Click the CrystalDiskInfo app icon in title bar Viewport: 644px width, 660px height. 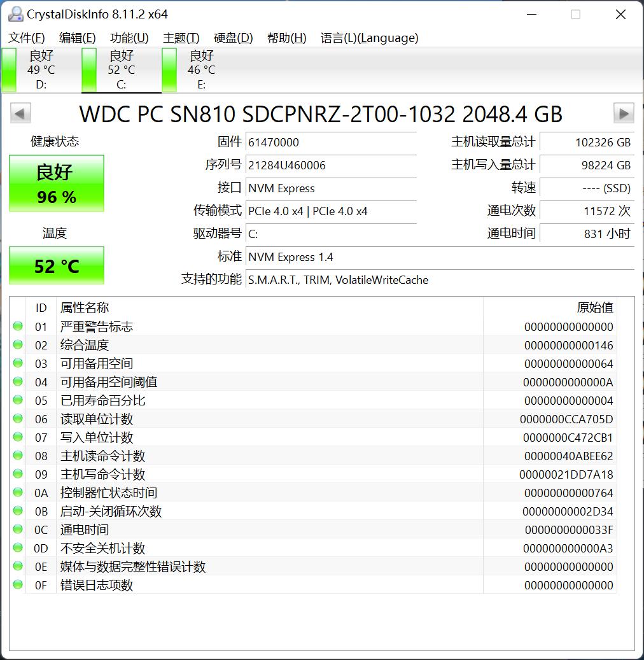[15, 14]
